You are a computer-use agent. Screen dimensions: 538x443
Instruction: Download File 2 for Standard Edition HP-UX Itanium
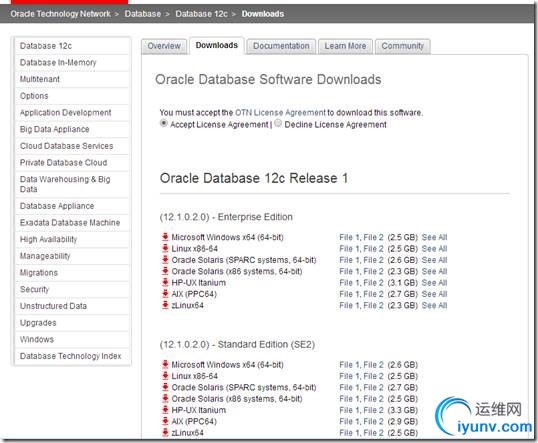click(x=373, y=410)
